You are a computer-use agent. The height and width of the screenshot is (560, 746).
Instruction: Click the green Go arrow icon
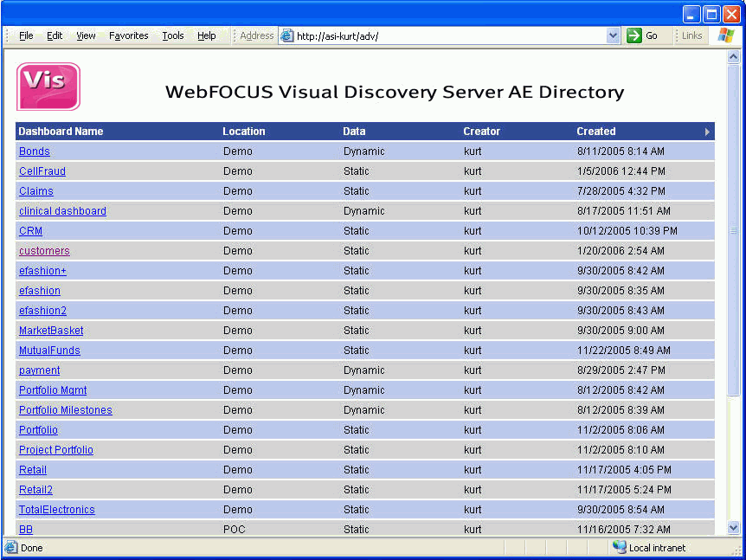[634, 35]
